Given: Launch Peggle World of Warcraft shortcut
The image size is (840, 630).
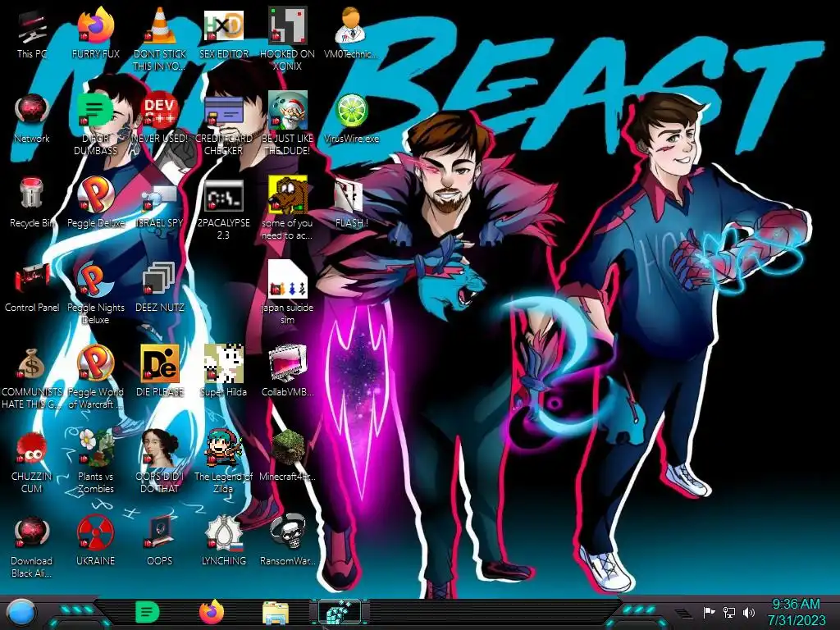Looking at the screenshot, I should [x=95, y=378].
